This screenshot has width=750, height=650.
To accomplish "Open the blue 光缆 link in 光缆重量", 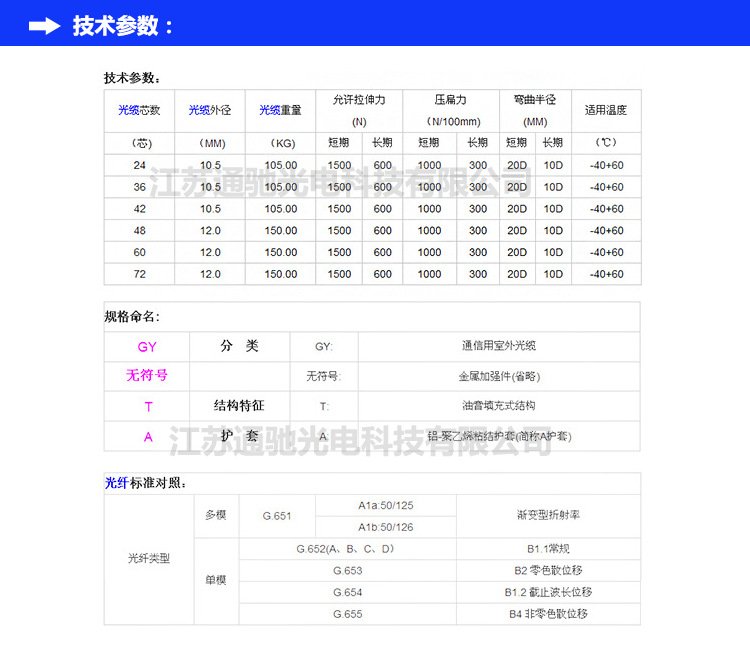I will (x=269, y=110).
